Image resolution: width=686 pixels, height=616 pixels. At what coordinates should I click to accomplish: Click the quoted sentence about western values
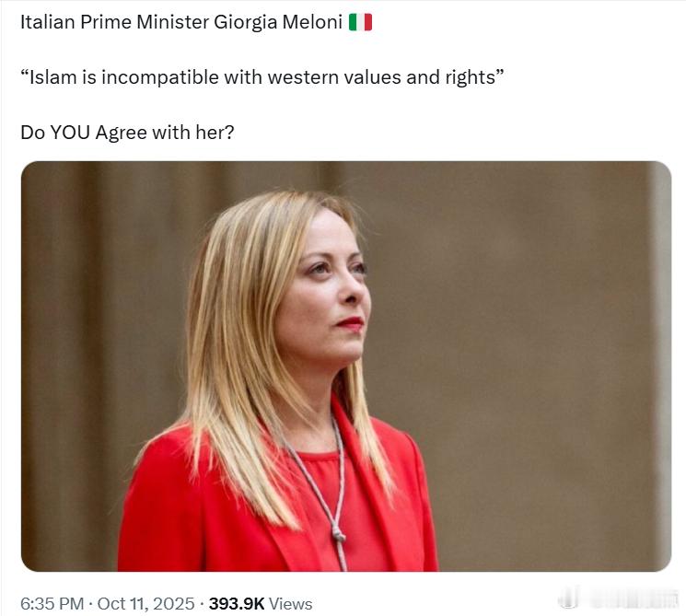point(262,77)
